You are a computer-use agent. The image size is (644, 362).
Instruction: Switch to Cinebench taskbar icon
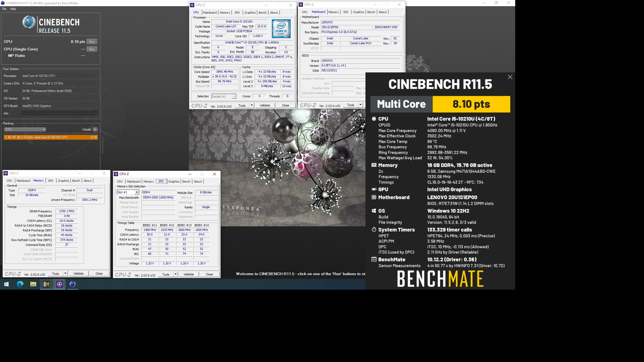(x=72, y=284)
